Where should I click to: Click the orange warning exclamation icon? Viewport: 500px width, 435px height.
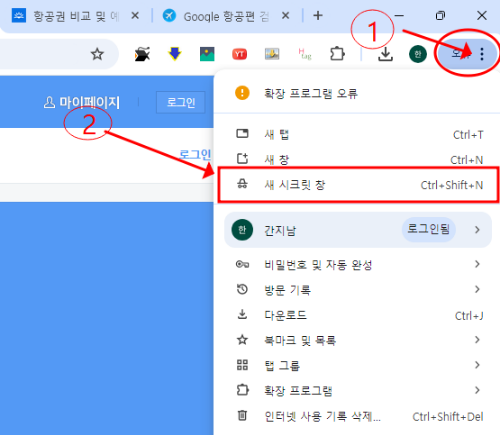pyautogui.click(x=242, y=93)
